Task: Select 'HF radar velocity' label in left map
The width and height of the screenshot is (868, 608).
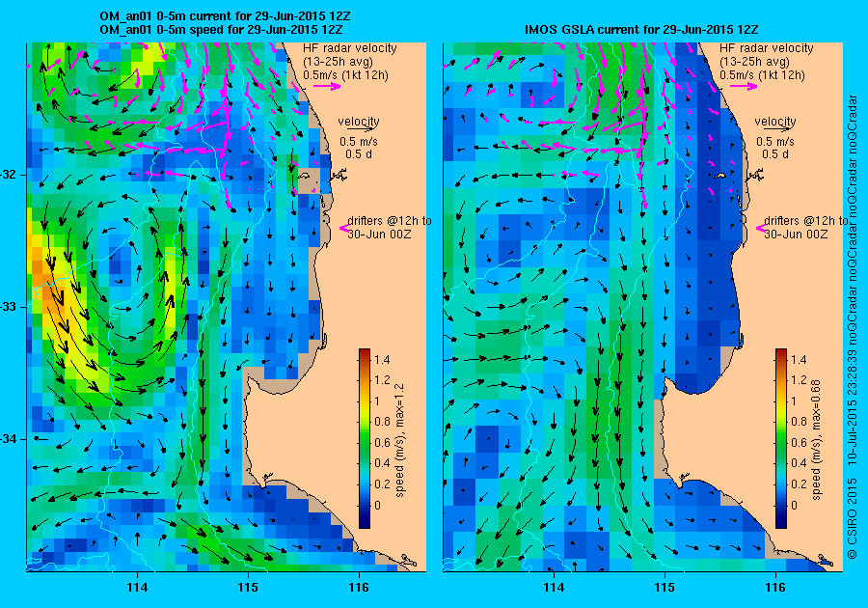Action: [350, 48]
